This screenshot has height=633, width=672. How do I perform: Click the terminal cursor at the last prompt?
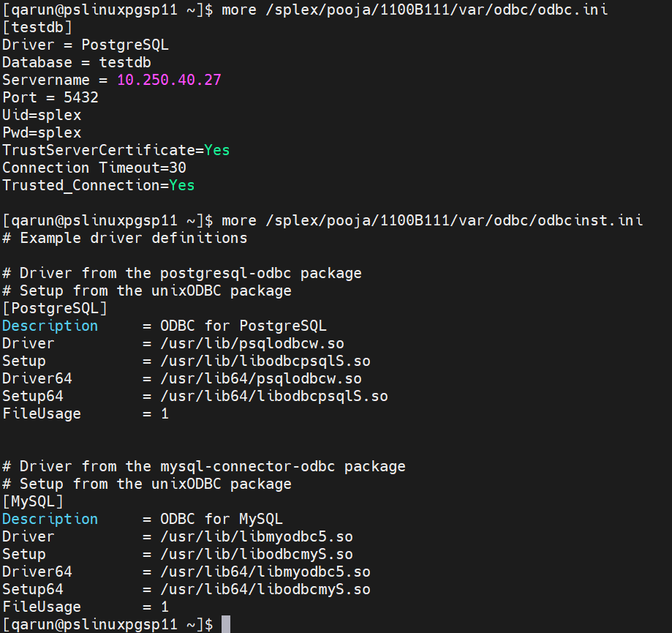226,624
